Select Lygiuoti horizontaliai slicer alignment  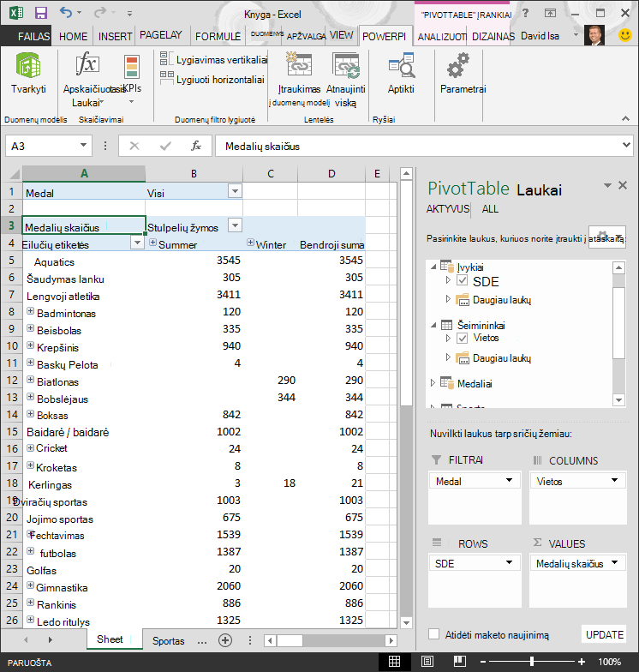(212, 79)
